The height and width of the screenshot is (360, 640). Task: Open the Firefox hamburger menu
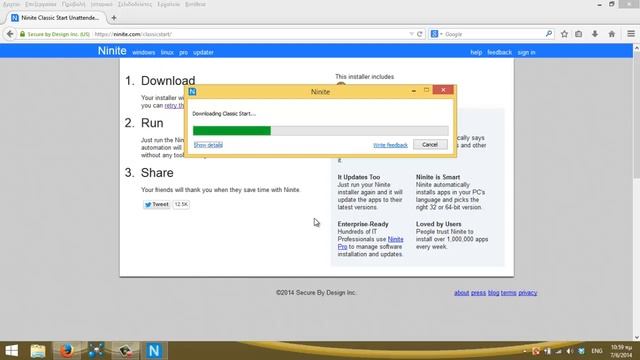(x=631, y=34)
